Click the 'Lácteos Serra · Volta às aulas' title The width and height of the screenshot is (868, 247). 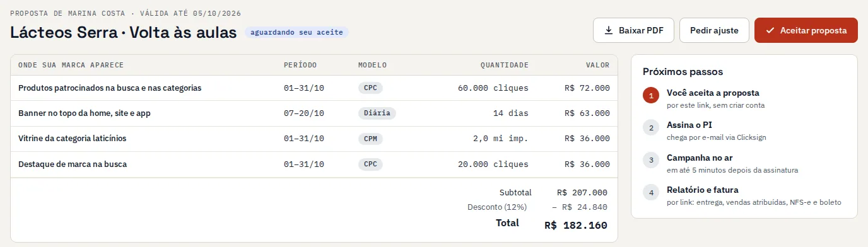[x=124, y=32]
